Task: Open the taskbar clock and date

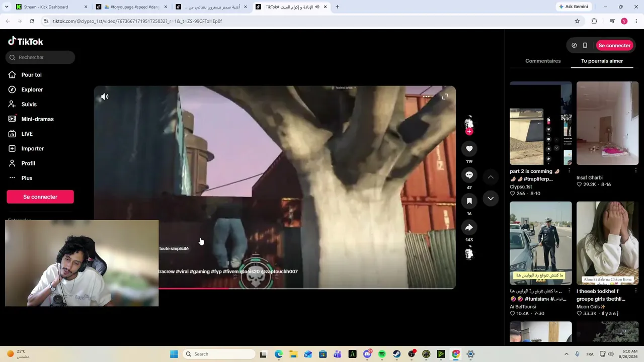Action: (629, 354)
